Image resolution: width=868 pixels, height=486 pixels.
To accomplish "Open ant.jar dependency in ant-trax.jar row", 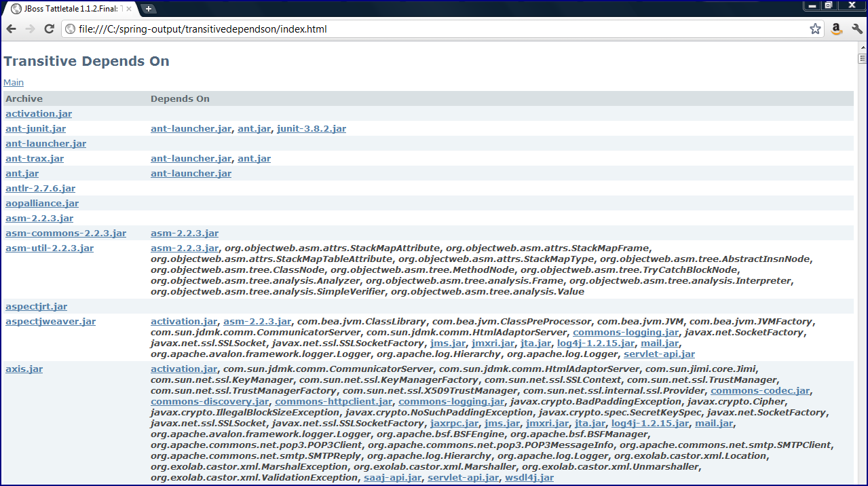I will pyautogui.click(x=254, y=158).
